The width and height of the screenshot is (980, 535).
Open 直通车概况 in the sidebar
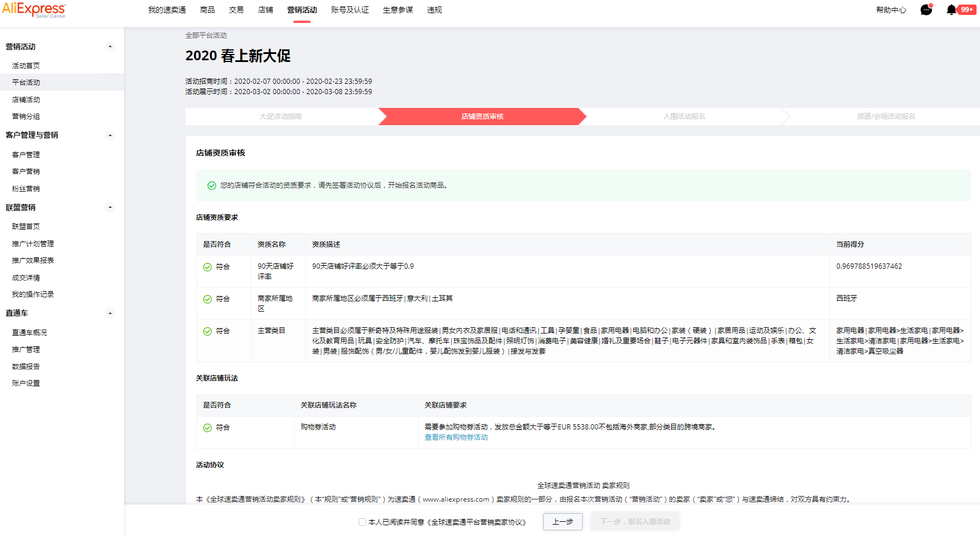(x=29, y=333)
